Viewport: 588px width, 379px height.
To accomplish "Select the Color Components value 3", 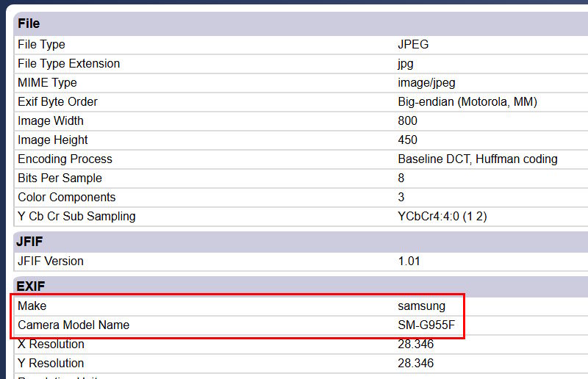I will coord(401,197).
